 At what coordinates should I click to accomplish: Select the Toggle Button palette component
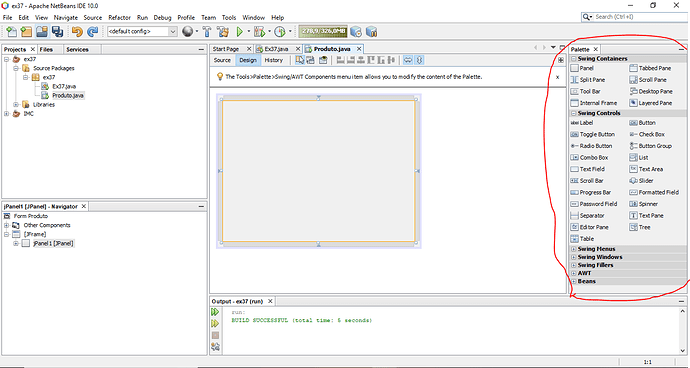pyautogui.click(x=593, y=134)
